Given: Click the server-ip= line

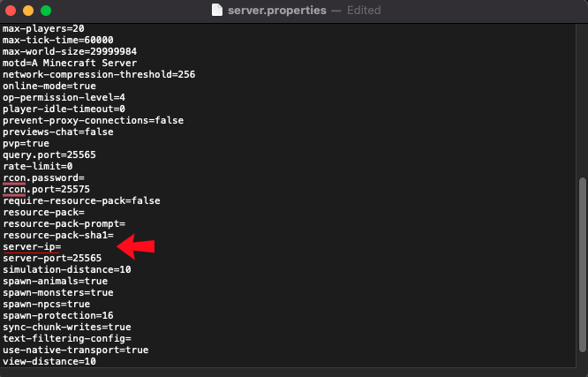Looking at the screenshot, I should (32, 246).
